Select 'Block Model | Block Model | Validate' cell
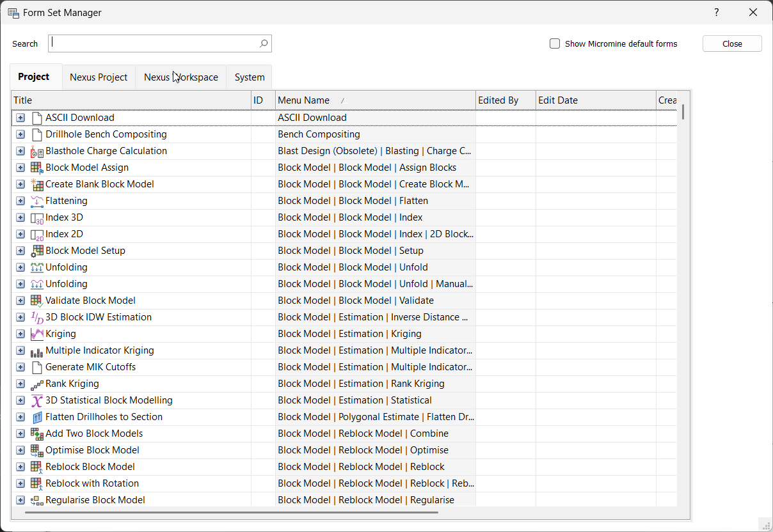The width and height of the screenshot is (773, 532). [376, 301]
